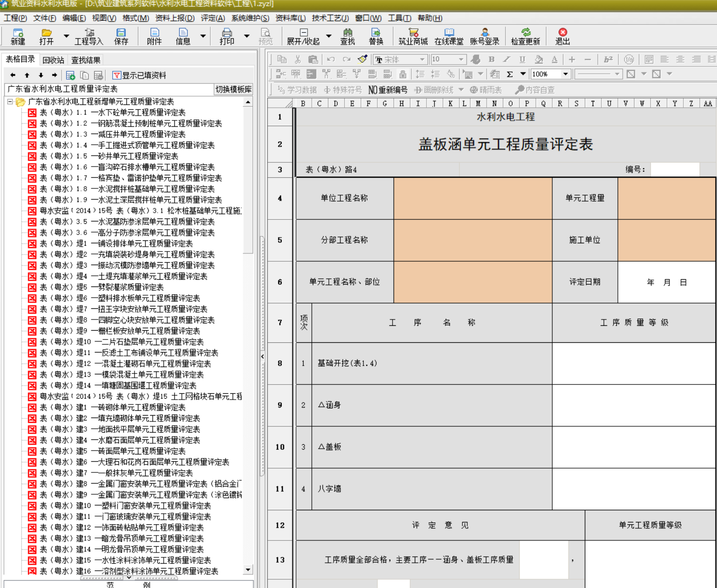Click the NO重新编号 button
717x588 pixels.
pos(388,90)
